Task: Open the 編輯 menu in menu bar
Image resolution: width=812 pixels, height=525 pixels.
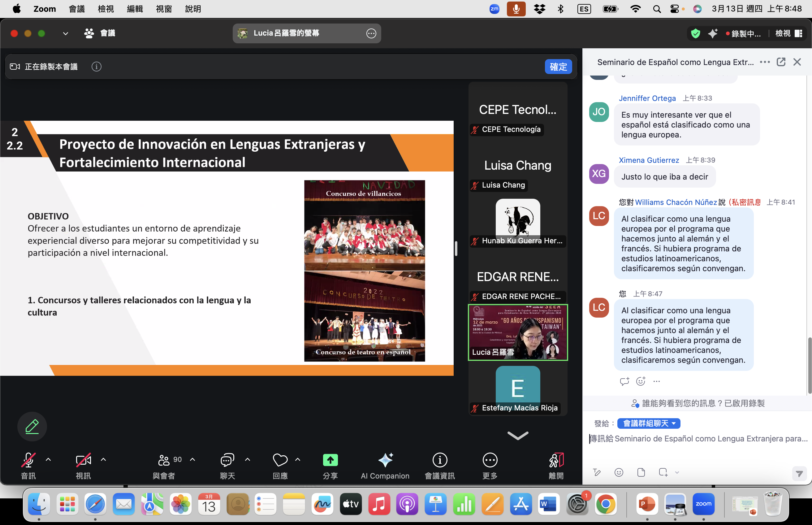Action: [135, 9]
